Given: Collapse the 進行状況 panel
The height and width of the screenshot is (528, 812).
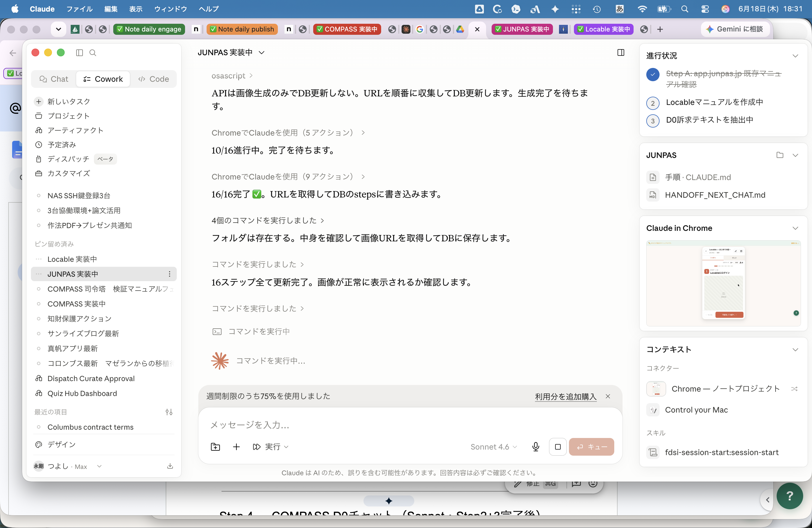Looking at the screenshot, I should [795, 56].
